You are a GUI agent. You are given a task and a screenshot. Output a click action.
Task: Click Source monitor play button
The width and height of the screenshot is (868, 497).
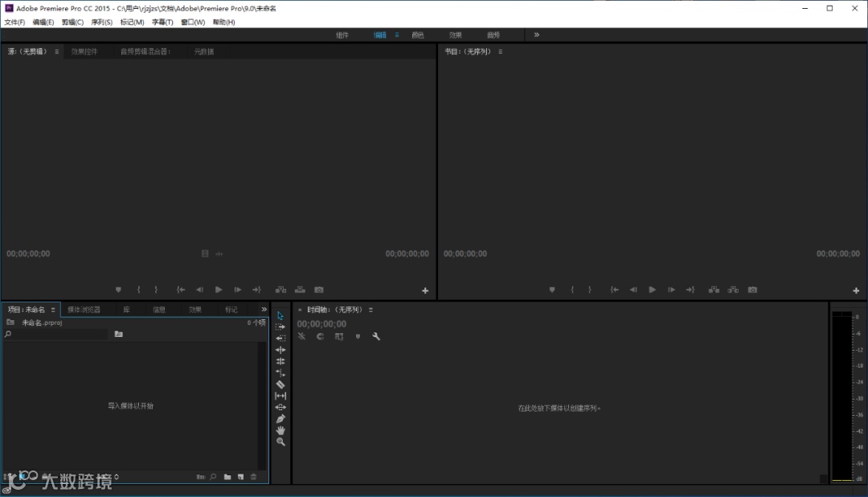(x=219, y=290)
